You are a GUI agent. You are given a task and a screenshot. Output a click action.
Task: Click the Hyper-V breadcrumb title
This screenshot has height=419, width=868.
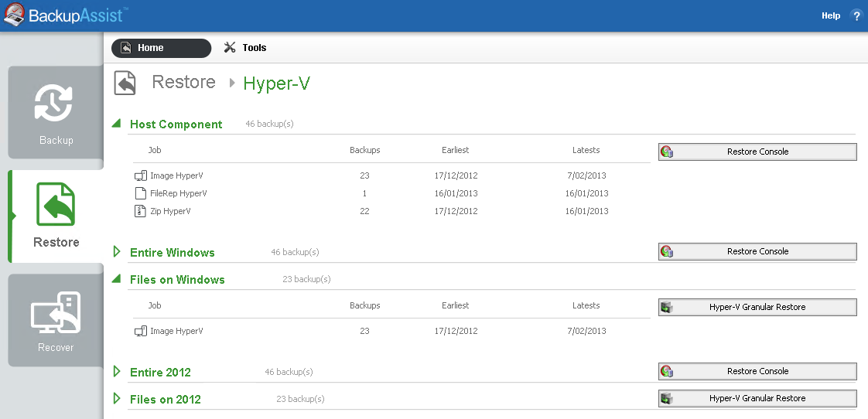coord(277,83)
